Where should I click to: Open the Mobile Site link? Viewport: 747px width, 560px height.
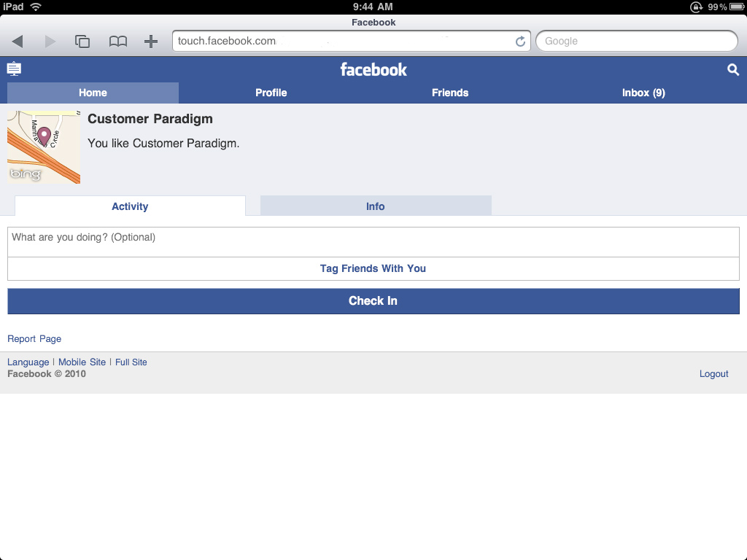[x=82, y=362]
